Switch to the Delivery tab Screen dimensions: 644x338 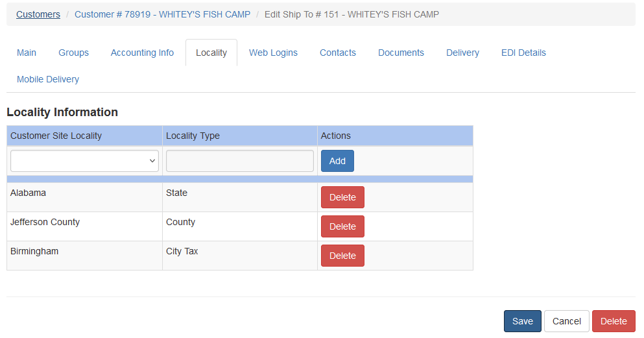click(x=462, y=53)
